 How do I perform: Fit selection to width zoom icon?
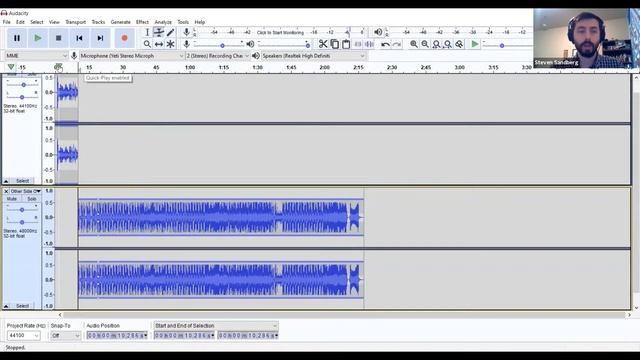click(x=436, y=44)
